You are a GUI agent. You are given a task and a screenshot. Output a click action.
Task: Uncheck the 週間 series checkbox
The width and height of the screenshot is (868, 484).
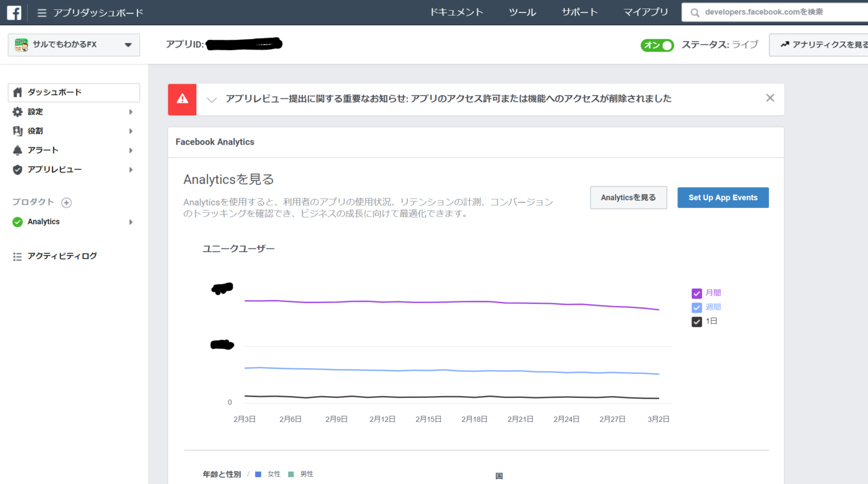tap(697, 307)
